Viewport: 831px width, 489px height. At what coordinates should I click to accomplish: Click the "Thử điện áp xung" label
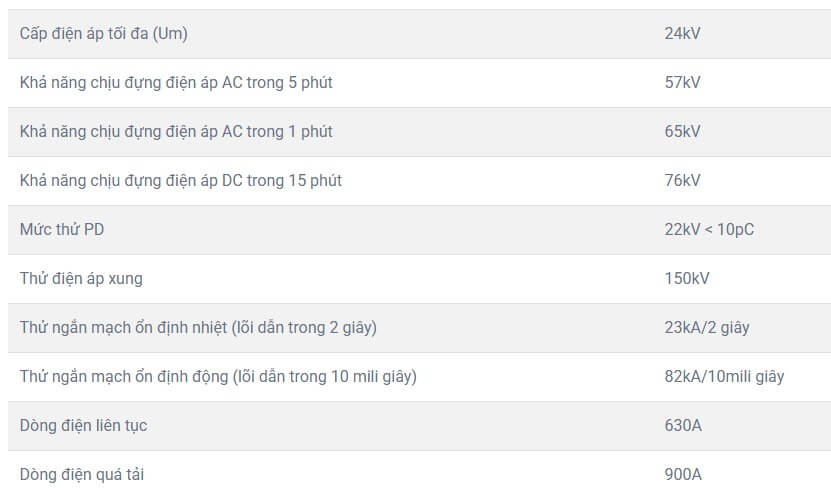(81, 278)
